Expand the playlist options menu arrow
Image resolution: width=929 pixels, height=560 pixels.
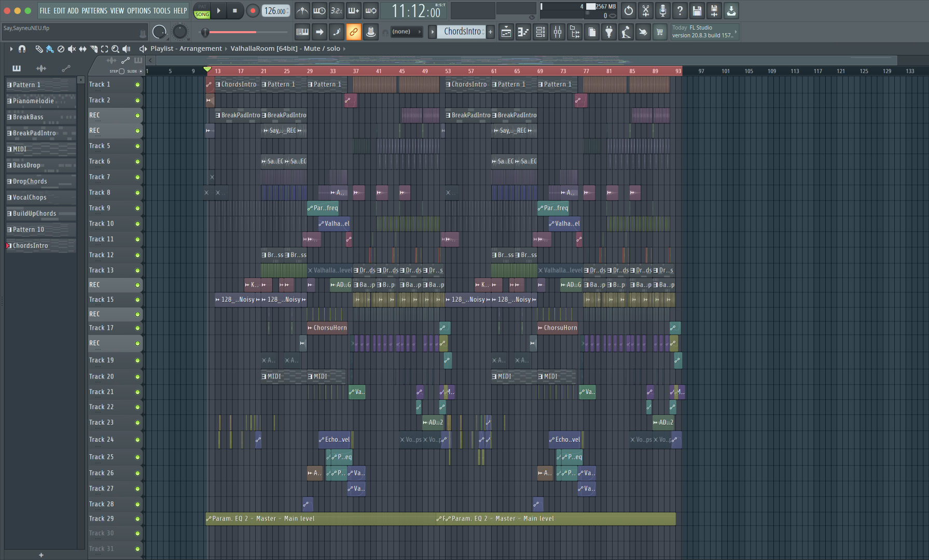tap(11, 49)
